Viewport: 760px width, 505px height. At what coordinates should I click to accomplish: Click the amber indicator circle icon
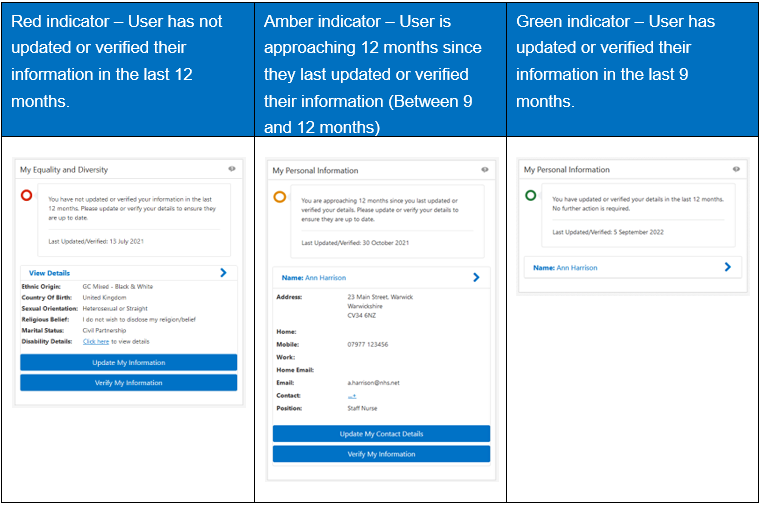280,197
